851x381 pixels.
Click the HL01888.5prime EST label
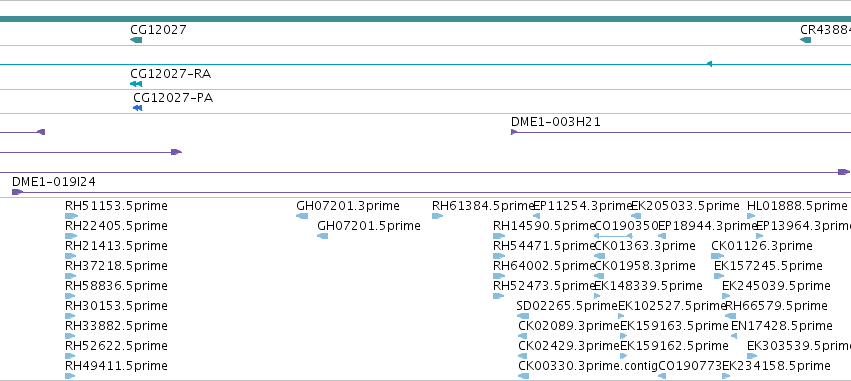pos(797,206)
